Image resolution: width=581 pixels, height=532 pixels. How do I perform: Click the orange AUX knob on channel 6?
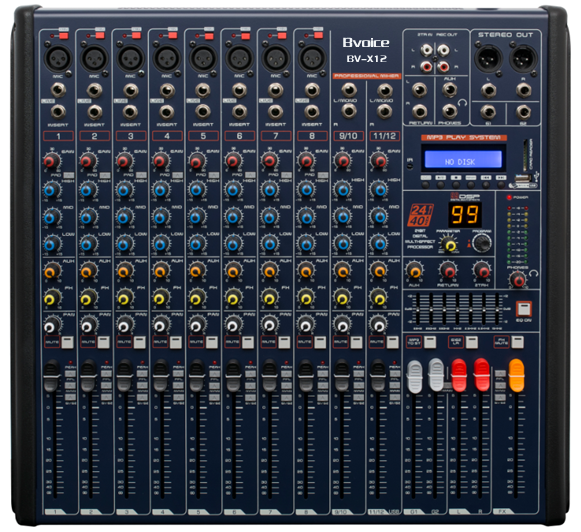233,271
